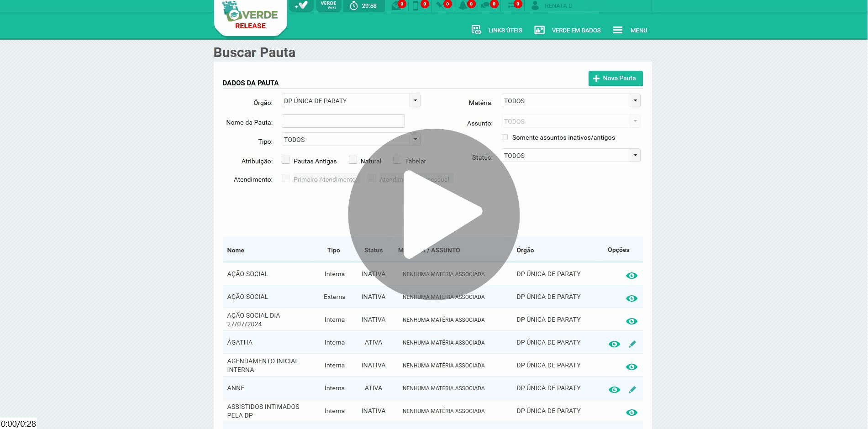Open the pushpin notifications icon
868x429 pixels.
click(x=439, y=5)
